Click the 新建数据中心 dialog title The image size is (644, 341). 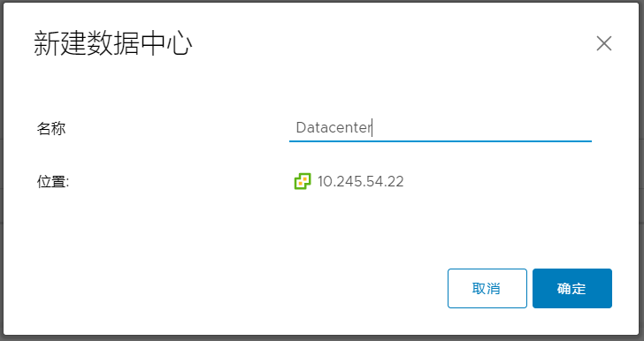tap(113, 43)
